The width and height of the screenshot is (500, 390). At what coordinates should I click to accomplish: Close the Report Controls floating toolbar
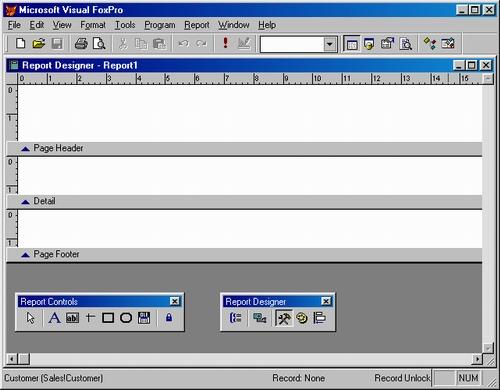click(x=175, y=301)
